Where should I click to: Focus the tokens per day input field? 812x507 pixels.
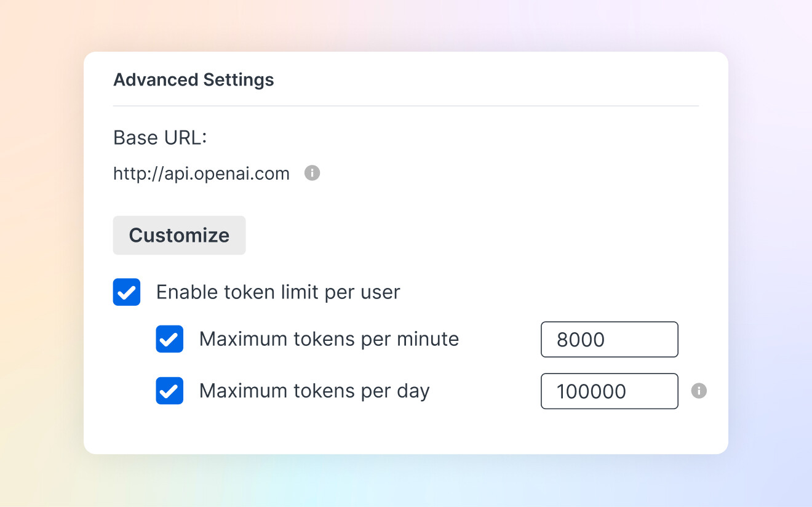click(609, 391)
